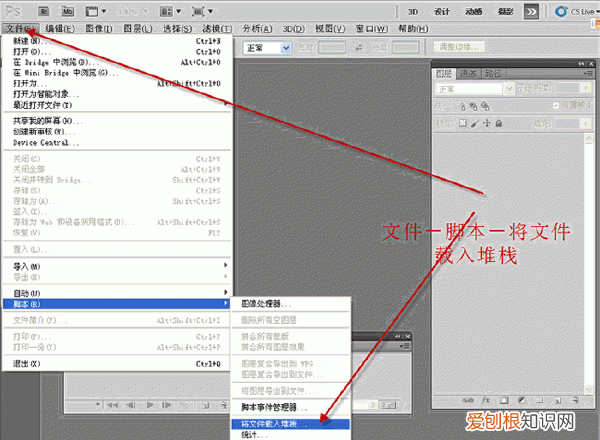Viewport: 600px width, 440px height.
Task: Choose 创建新审核 menu entry
Action: pos(117,132)
